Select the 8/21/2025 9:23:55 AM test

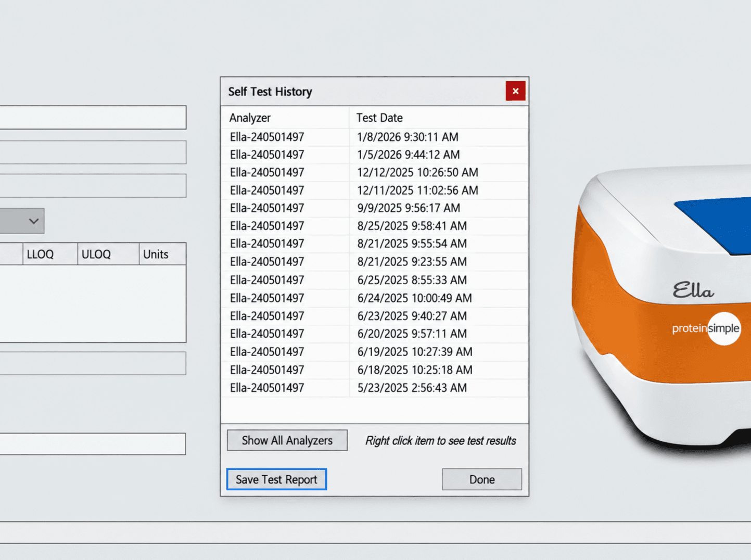[375, 262]
